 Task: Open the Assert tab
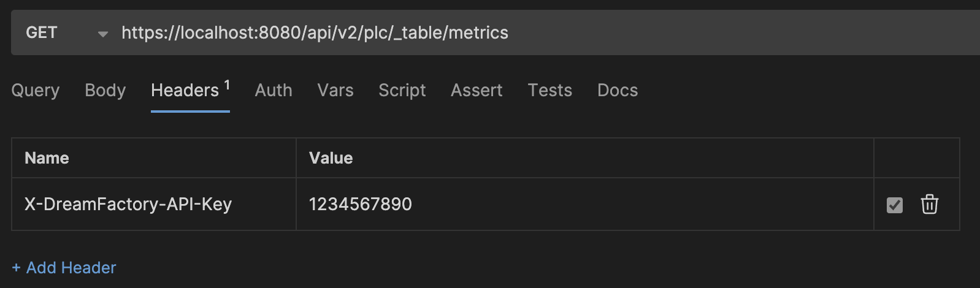(x=477, y=90)
